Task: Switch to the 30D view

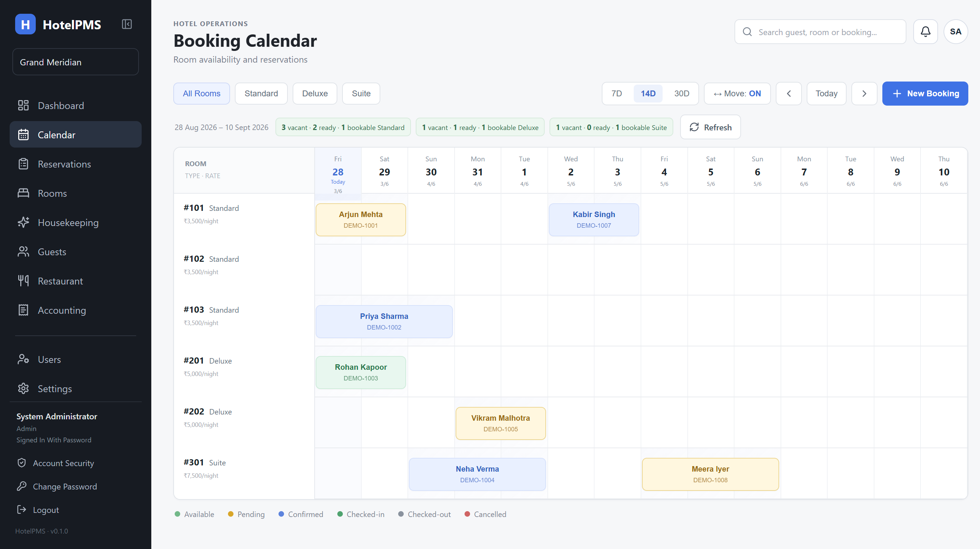Action: click(682, 94)
